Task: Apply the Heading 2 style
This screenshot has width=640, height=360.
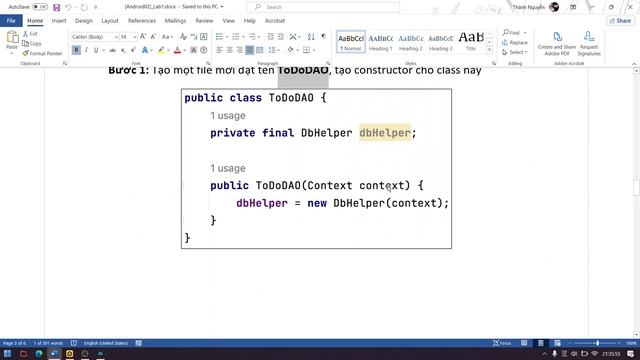Action: [x=411, y=42]
